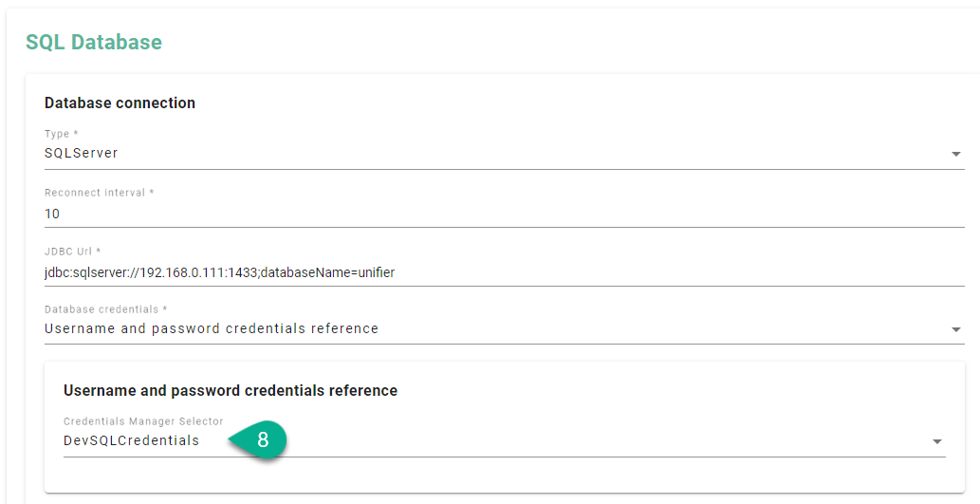Click the bold credentials reference card heading
980x504 pixels.
click(231, 390)
